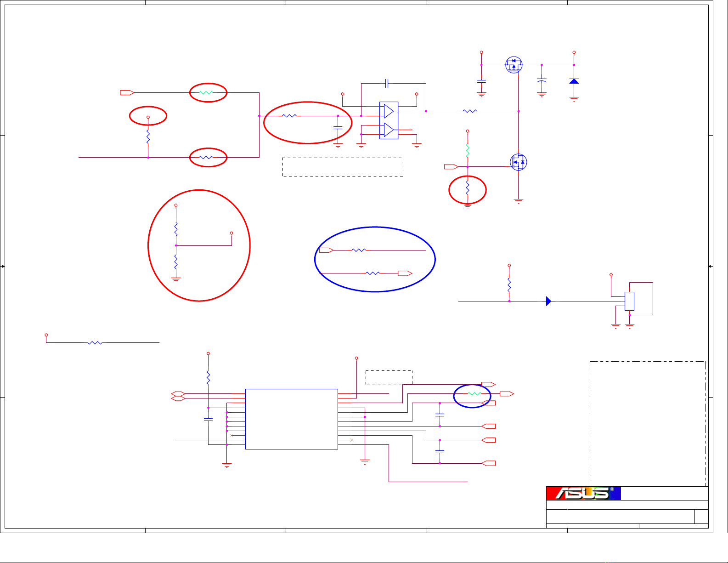This screenshot has width=728, height=563.
Task: Select the topmost port right of the IC
Action: click(488, 384)
